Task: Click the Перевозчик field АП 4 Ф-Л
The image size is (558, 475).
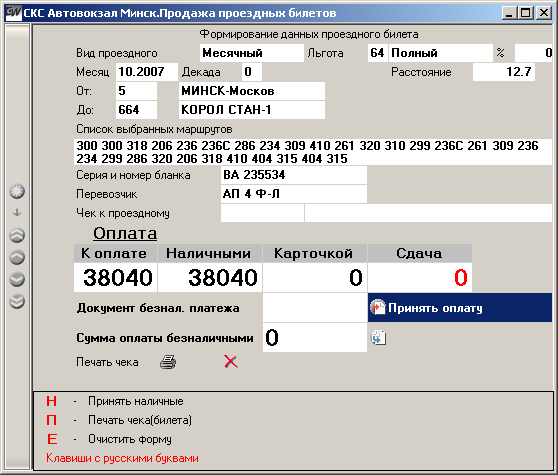Action: click(x=294, y=194)
